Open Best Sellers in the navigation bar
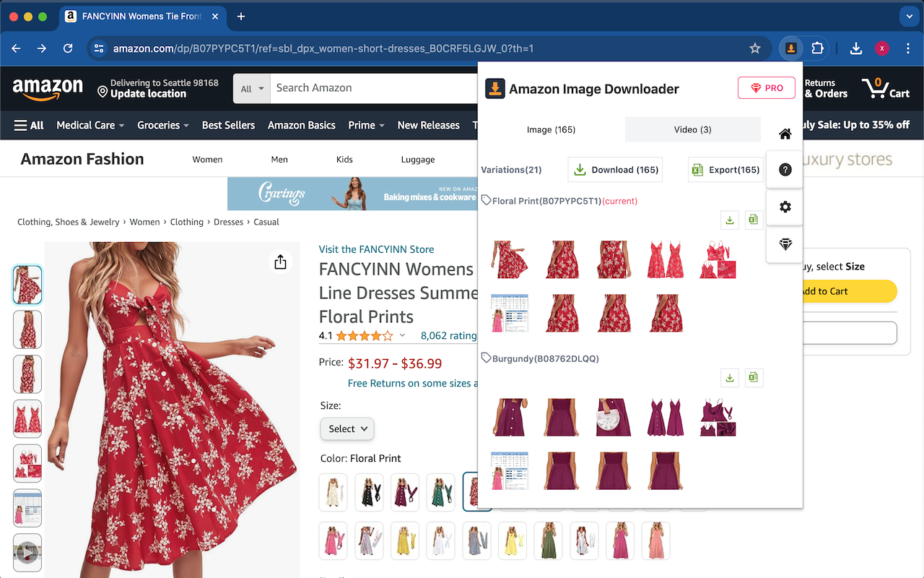 (228, 125)
